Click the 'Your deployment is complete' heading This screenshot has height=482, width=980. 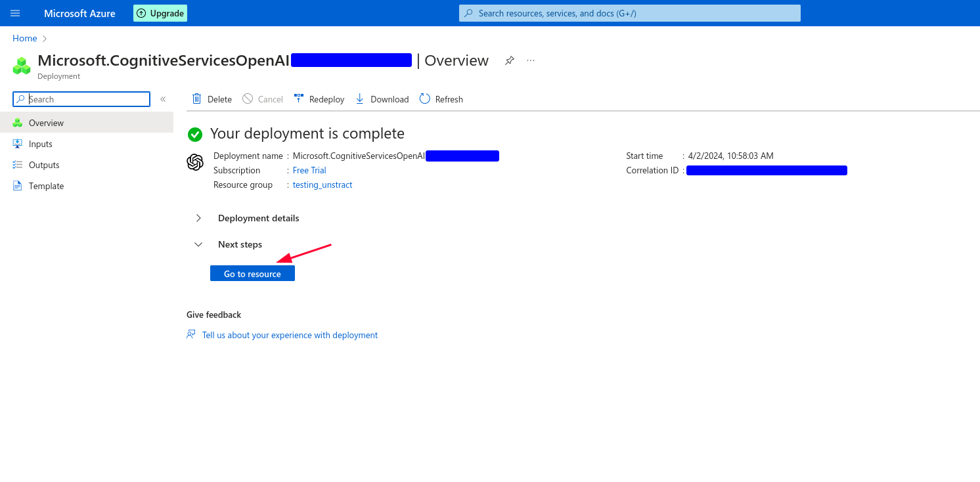(x=307, y=134)
